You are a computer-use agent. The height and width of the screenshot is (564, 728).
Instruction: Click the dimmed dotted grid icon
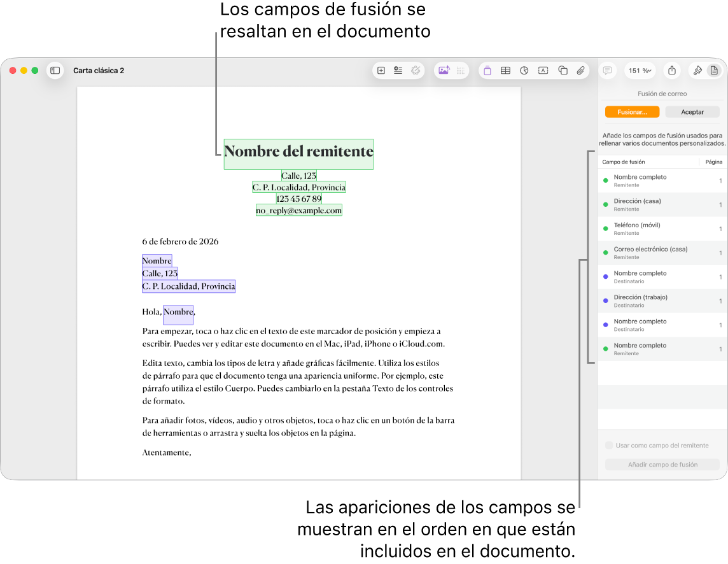tap(461, 71)
